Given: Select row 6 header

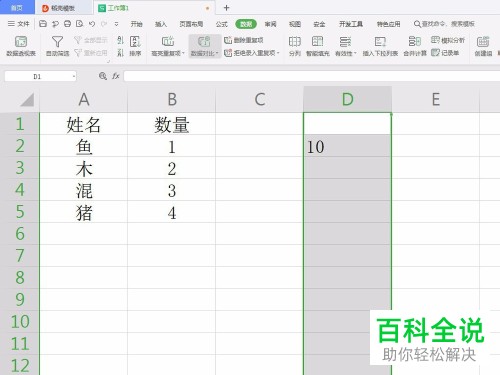Looking at the screenshot, I should (x=20, y=234).
